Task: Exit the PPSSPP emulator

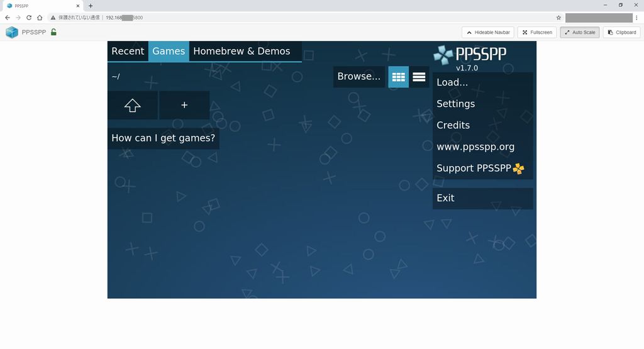Action: tap(482, 198)
